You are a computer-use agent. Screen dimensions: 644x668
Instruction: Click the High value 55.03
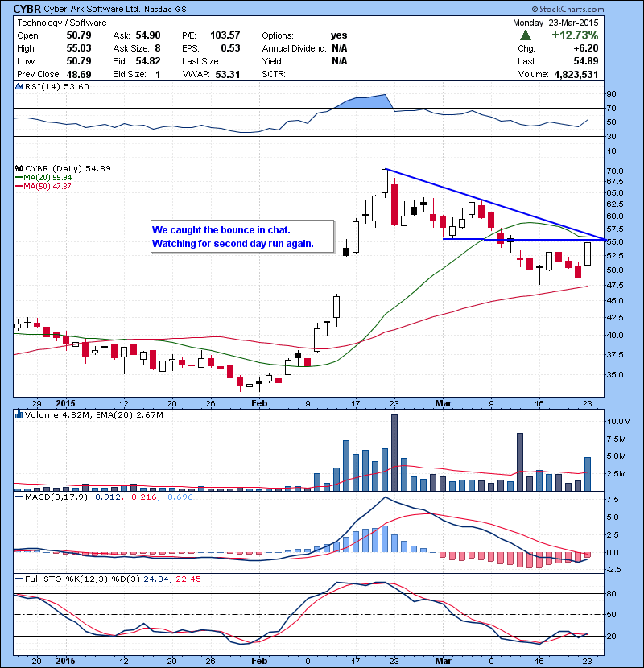pos(79,48)
